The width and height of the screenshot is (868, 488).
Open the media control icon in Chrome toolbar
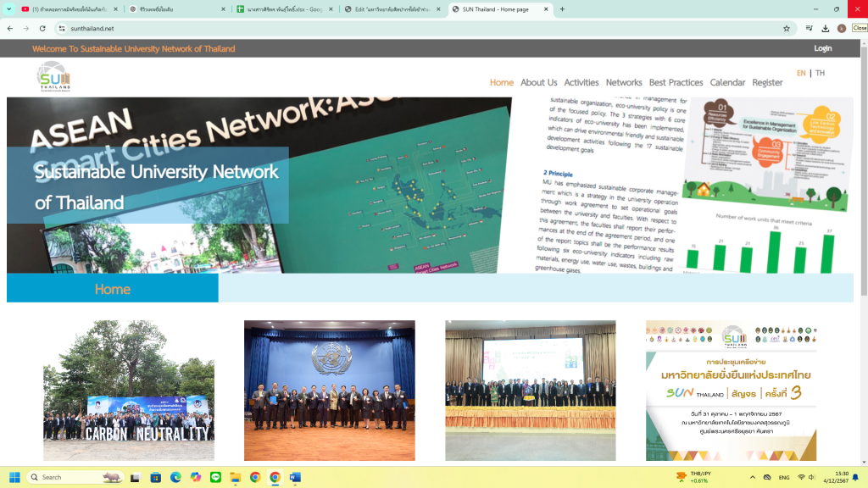(810, 28)
